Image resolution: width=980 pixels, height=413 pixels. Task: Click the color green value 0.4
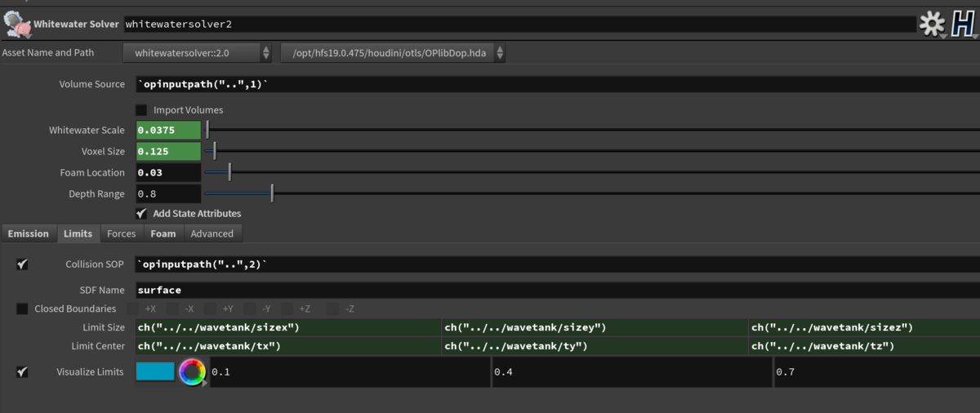pyautogui.click(x=631, y=372)
